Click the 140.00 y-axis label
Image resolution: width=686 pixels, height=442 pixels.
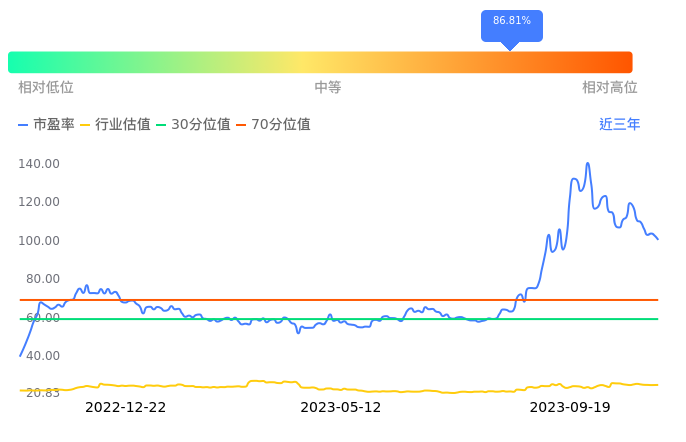click(x=40, y=163)
